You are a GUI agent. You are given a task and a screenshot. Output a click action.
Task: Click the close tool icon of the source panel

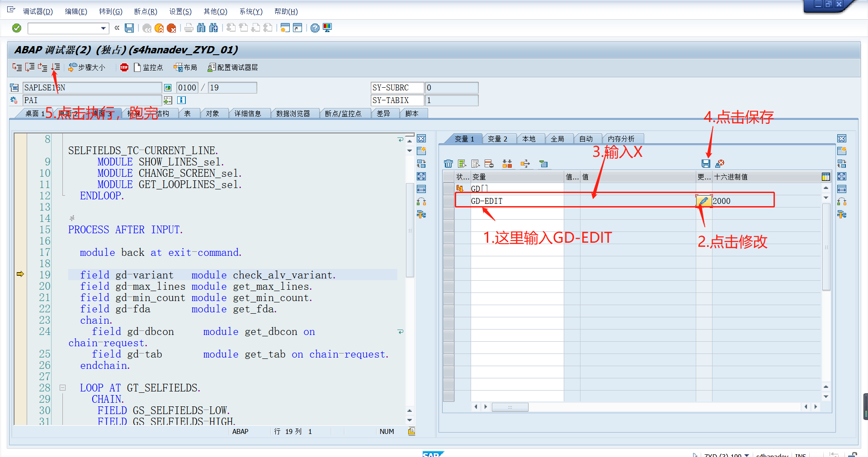click(421, 139)
